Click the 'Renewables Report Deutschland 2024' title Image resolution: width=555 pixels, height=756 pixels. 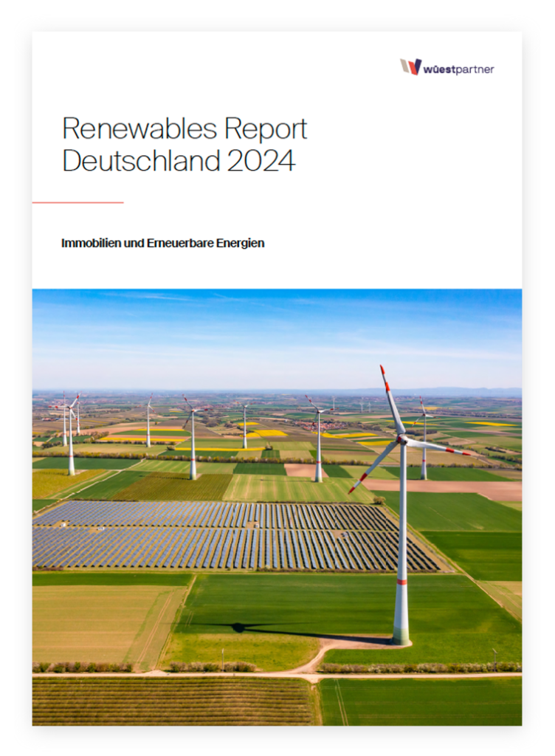185,144
